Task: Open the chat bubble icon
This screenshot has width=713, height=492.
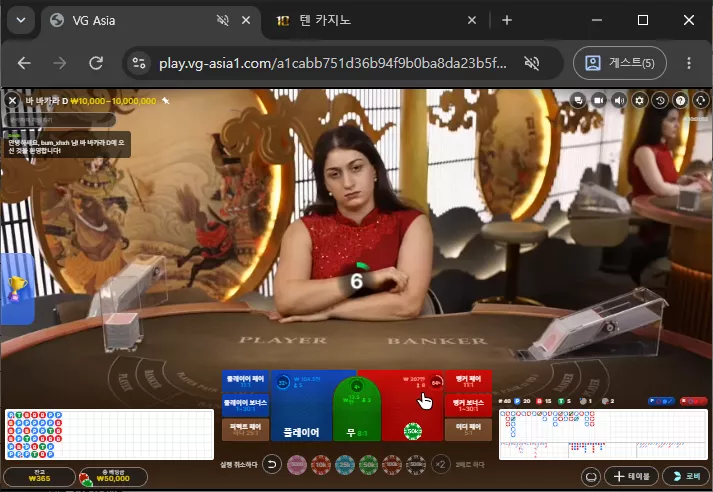Action: [x=578, y=100]
